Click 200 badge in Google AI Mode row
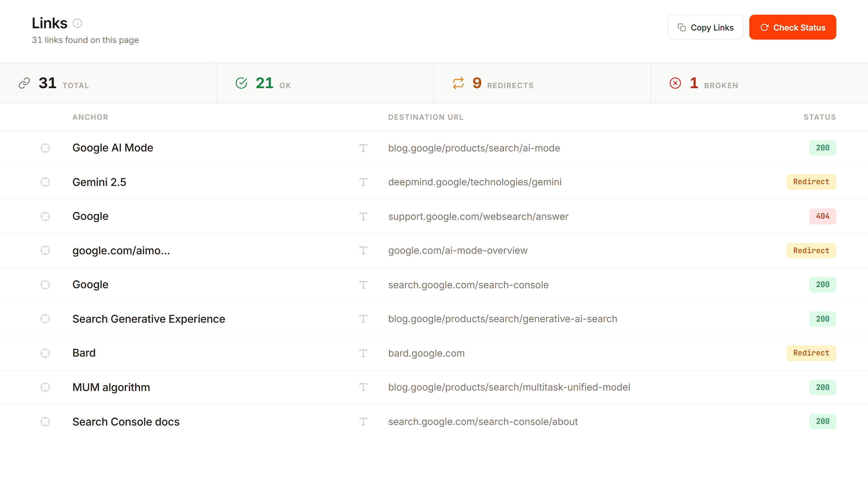 823,148
